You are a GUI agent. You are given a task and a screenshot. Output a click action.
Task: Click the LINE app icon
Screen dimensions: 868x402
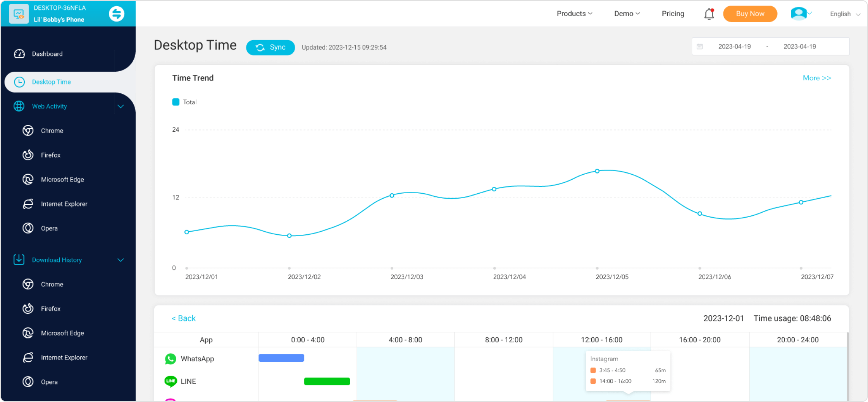point(170,381)
